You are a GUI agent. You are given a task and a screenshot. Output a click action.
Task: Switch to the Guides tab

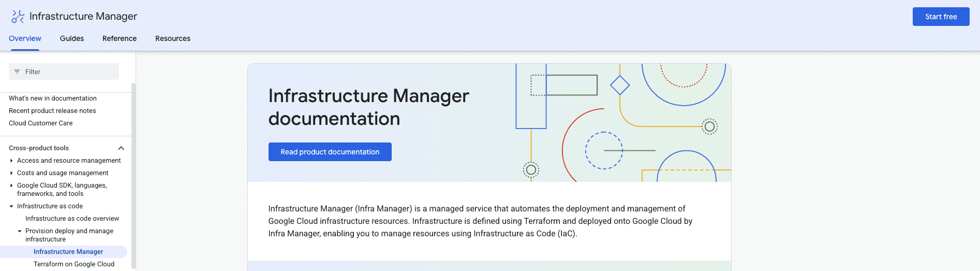[72, 38]
